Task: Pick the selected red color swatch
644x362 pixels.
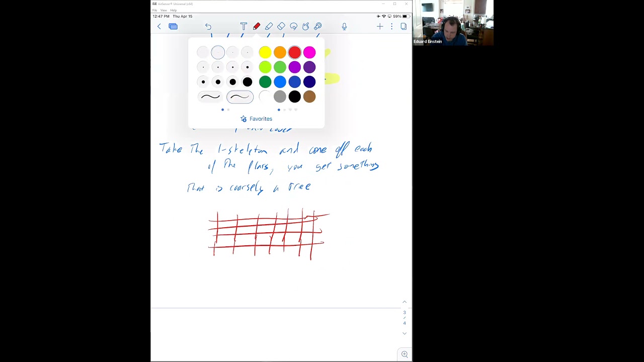Action: pyautogui.click(x=295, y=52)
